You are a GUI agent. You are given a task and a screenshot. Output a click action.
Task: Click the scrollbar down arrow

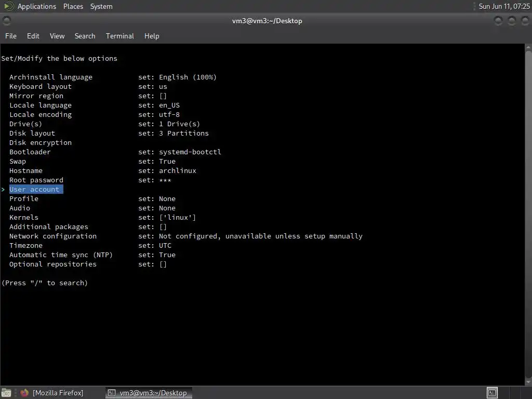click(528, 382)
